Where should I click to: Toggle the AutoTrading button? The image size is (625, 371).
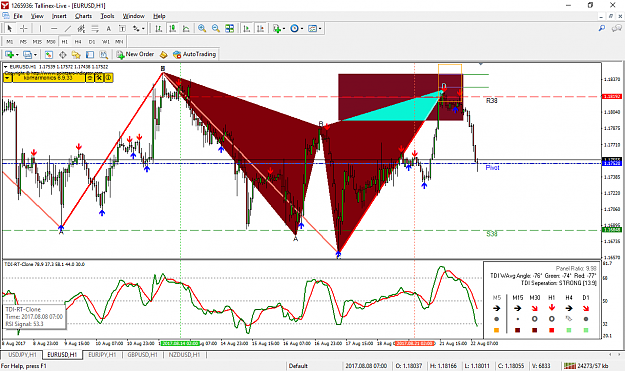pyautogui.click(x=195, y=54)
